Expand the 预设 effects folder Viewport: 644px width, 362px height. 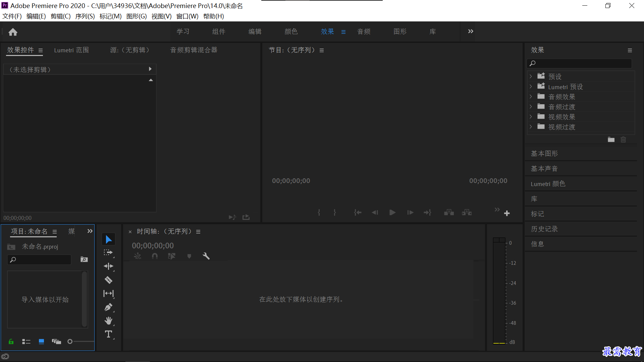531,76
